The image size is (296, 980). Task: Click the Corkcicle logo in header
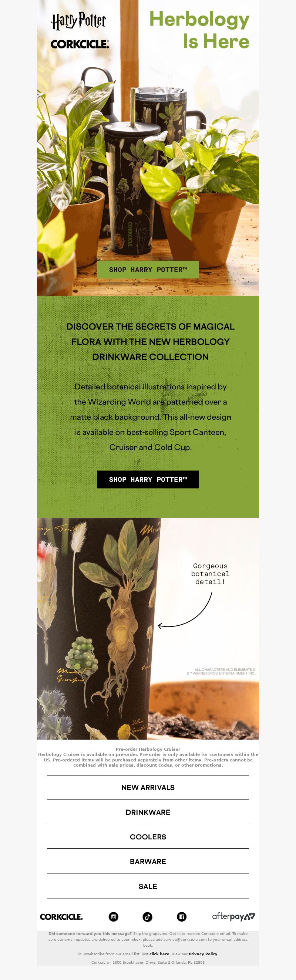tap(80, 44)
